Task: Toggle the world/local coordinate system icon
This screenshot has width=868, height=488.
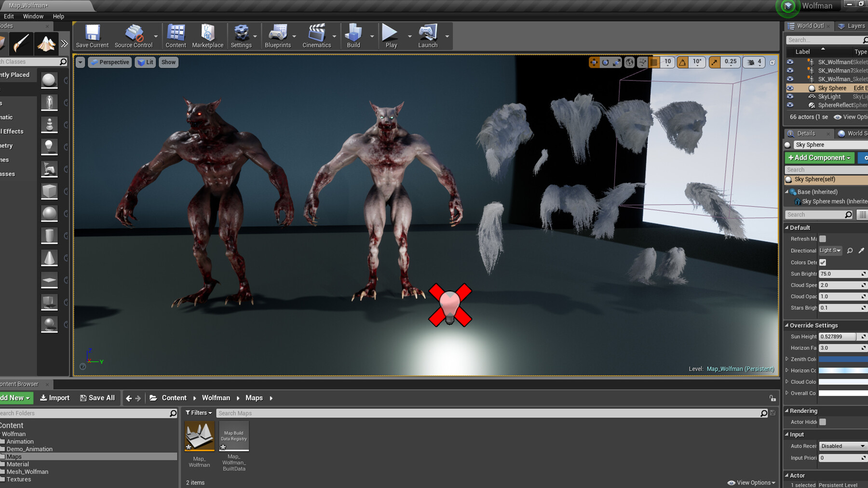Action: coord(629,62)
